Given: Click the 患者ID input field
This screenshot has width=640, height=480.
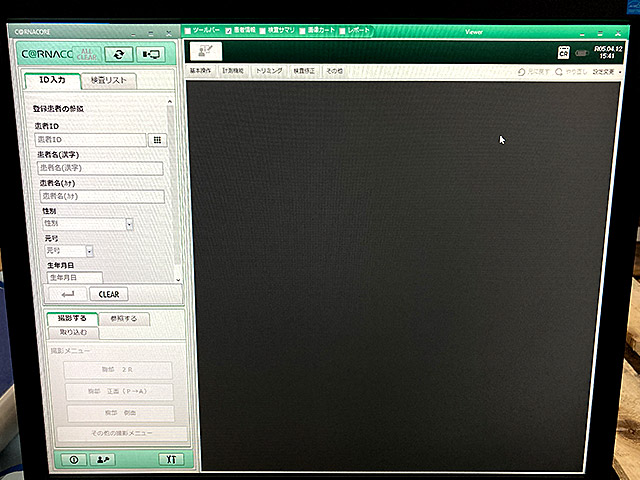Looking at the screenshot, I should pyautogui.click(x=90, y=140).
